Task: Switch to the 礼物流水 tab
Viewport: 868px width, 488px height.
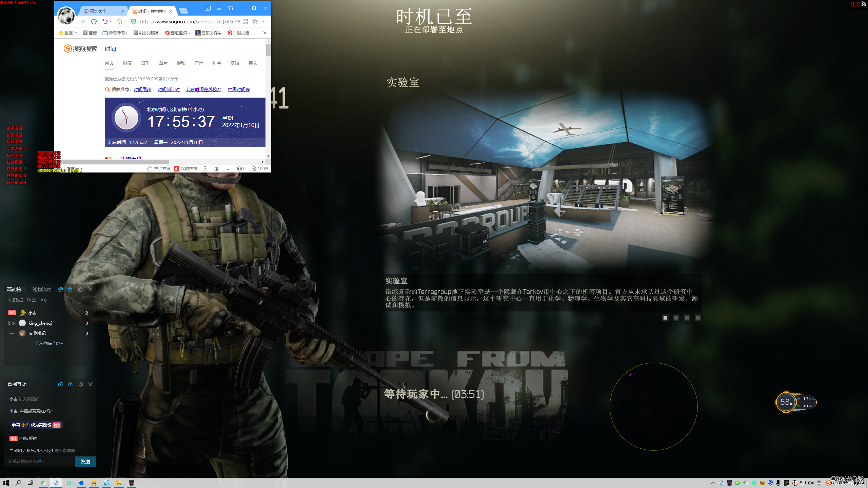Action: [42, 289]
